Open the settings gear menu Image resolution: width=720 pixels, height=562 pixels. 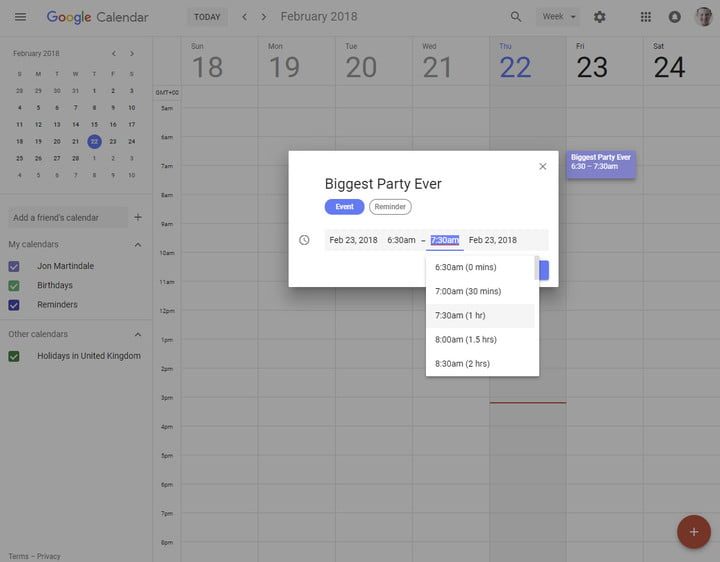(x=599, y=17)
